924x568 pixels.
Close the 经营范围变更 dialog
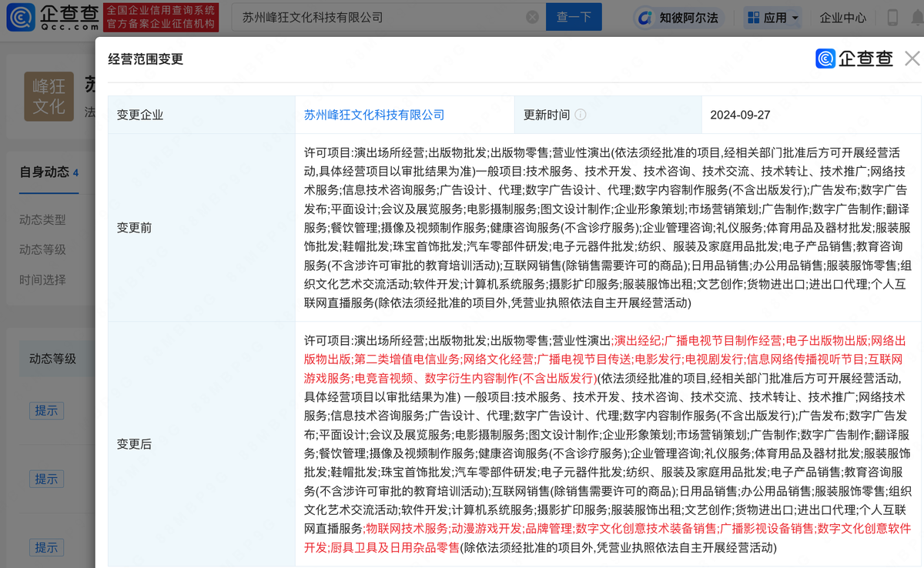point(912,58)
